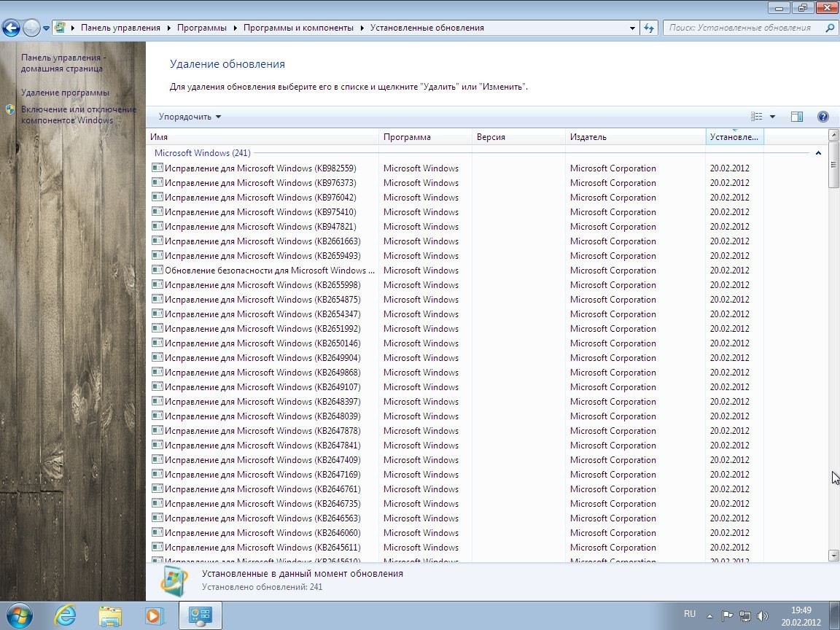
Task: Launch Internet Explorer from taskbar
Action: click(66, 615)
